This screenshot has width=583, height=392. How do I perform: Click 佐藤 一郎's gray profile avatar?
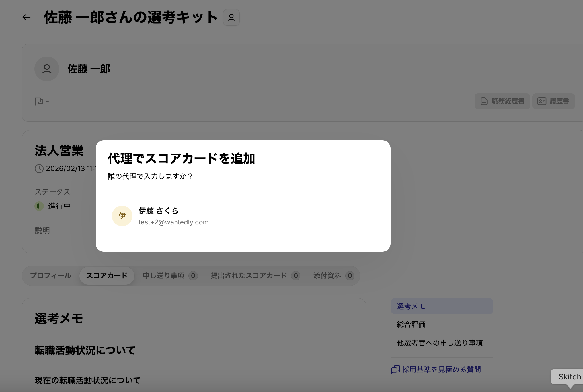click(47, 69)
